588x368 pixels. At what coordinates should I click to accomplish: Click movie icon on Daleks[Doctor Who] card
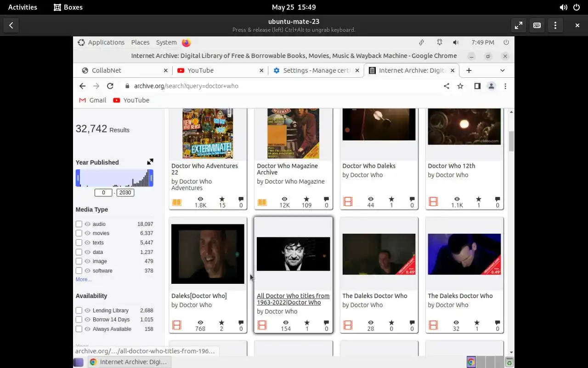pos(177,325)
